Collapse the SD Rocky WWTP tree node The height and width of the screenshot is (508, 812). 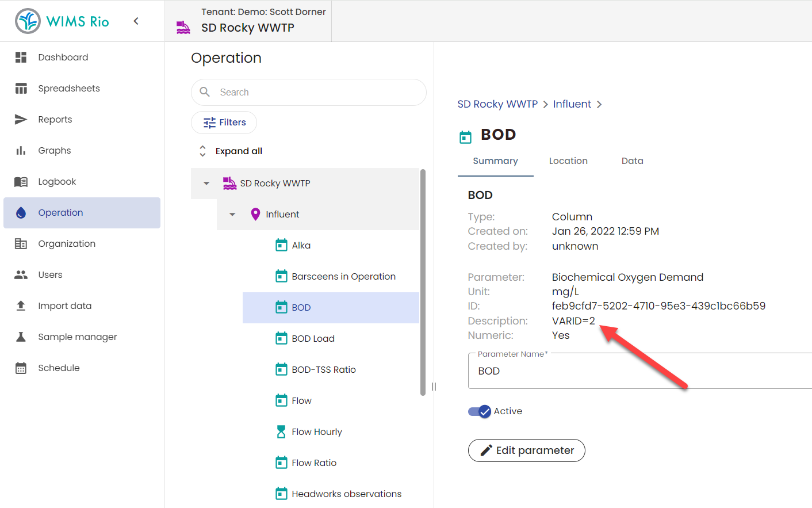point(206,184)
